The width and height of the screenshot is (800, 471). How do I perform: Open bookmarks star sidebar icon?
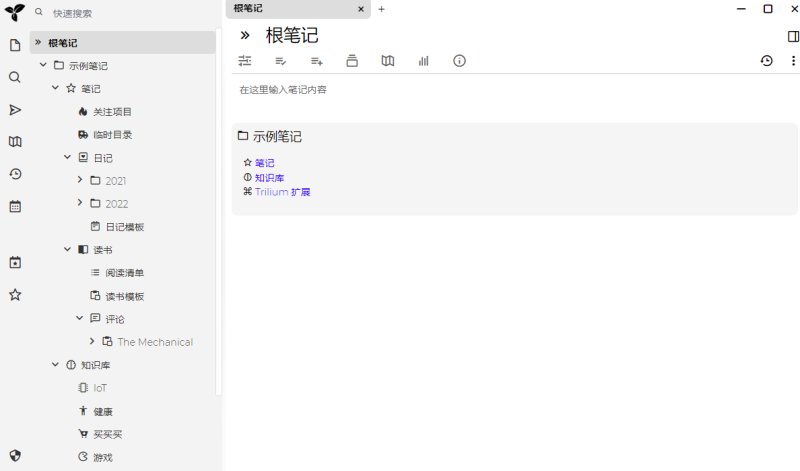click(15, 294)
